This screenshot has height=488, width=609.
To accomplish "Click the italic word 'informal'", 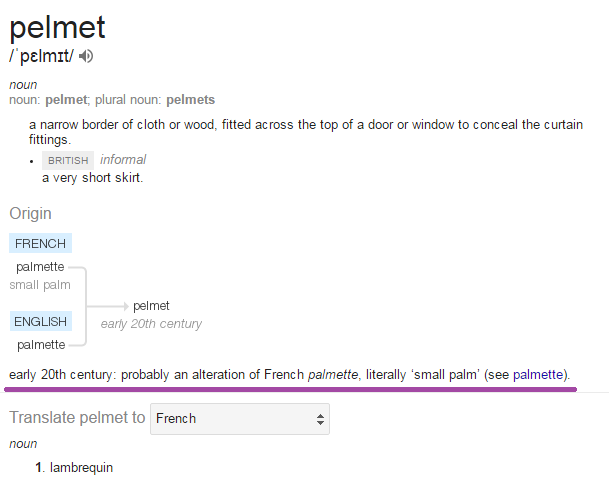I will pos(123,160).
